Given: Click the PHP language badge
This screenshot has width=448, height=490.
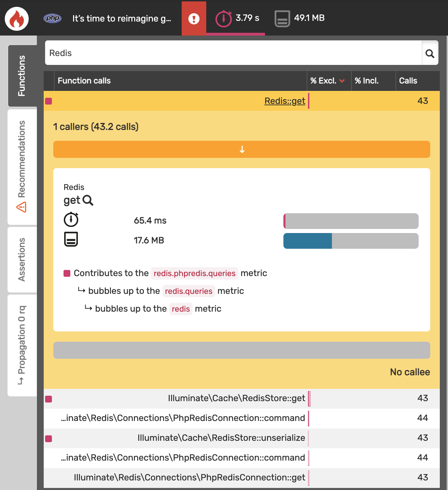Looking at the screenshot, I should click(x=52, y=18).
